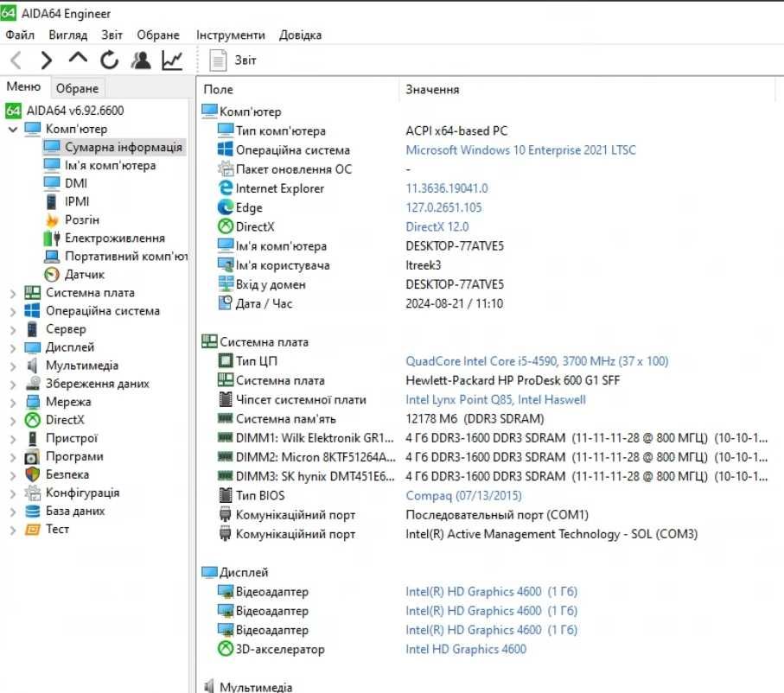Expand the Мережа tree node
The image size is (784, 693).
(13, 403)
